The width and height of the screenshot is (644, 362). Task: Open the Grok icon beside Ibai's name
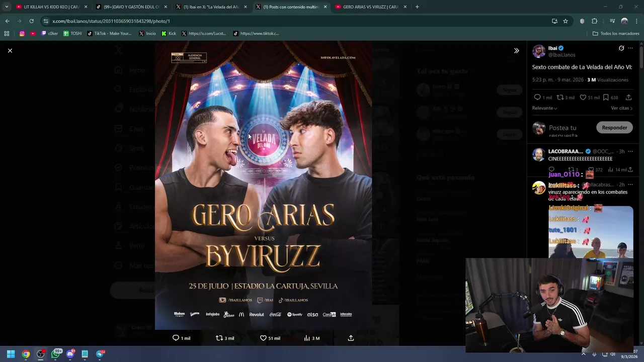[621, 48]
